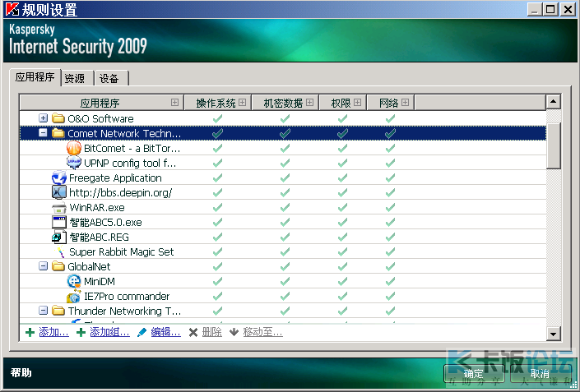Click the IE7Pro commander icon
Viewport: 580px width, 392px height.
73,296
